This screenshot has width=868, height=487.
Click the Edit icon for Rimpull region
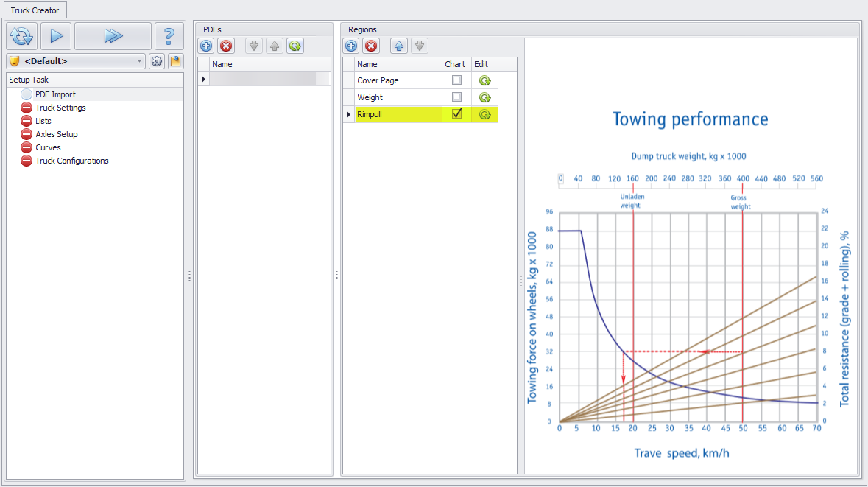[484, 114]
